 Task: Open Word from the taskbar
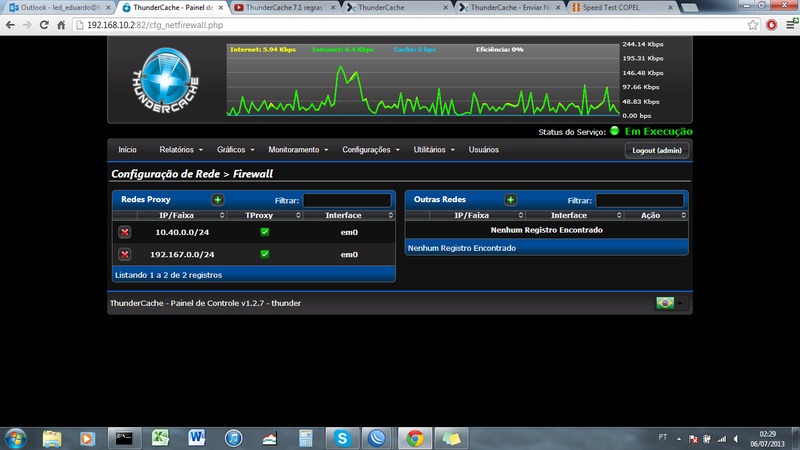(196, 438)
